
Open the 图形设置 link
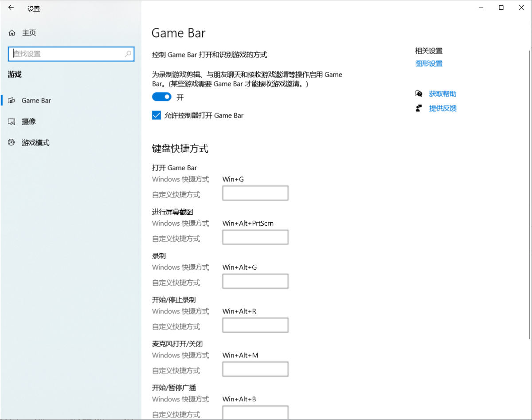(x=429, y=63)
